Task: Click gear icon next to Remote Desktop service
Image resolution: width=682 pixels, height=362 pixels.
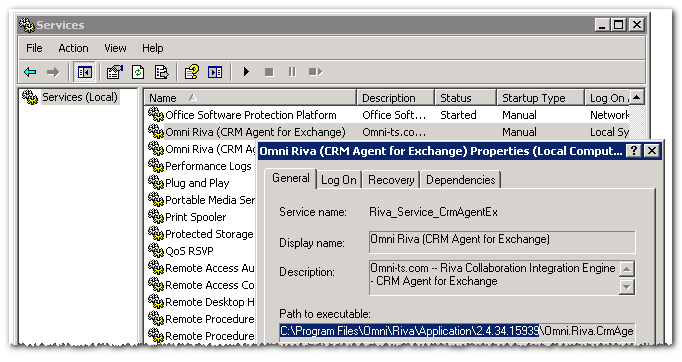Action: click(155, 301)
